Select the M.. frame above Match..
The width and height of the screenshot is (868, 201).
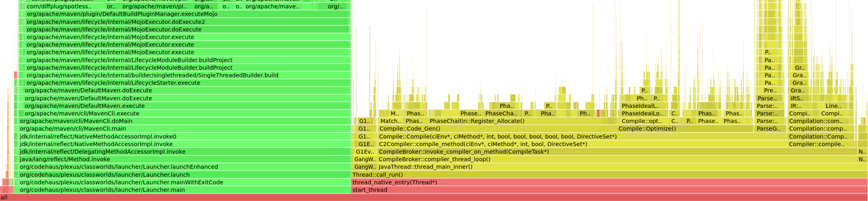point(395,113)
